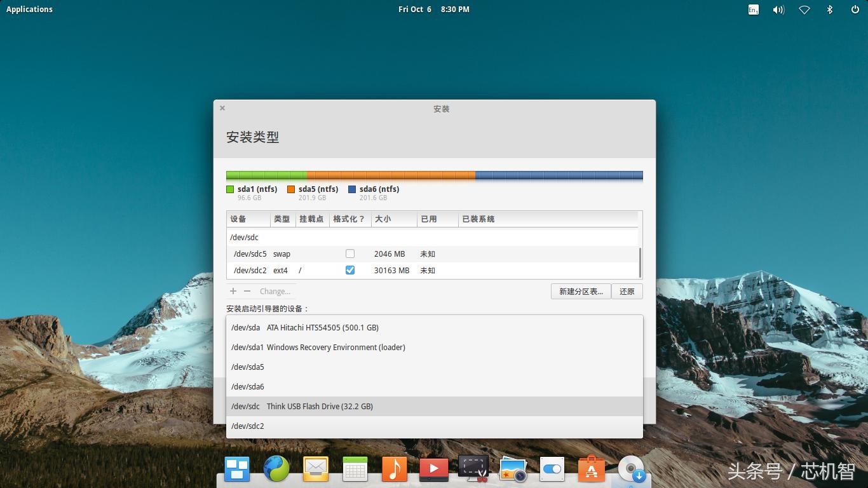868x488 pixels.
Task: Open the Applications menu
Action: [29, 9]
